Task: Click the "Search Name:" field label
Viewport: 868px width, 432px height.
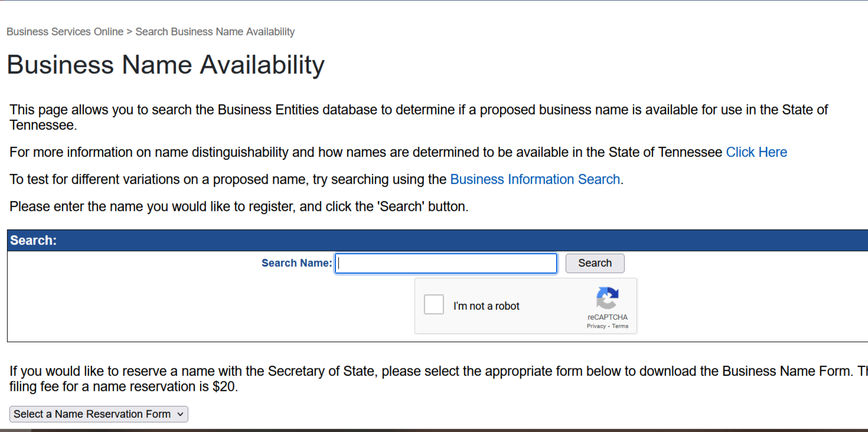Action: (296, 263)
